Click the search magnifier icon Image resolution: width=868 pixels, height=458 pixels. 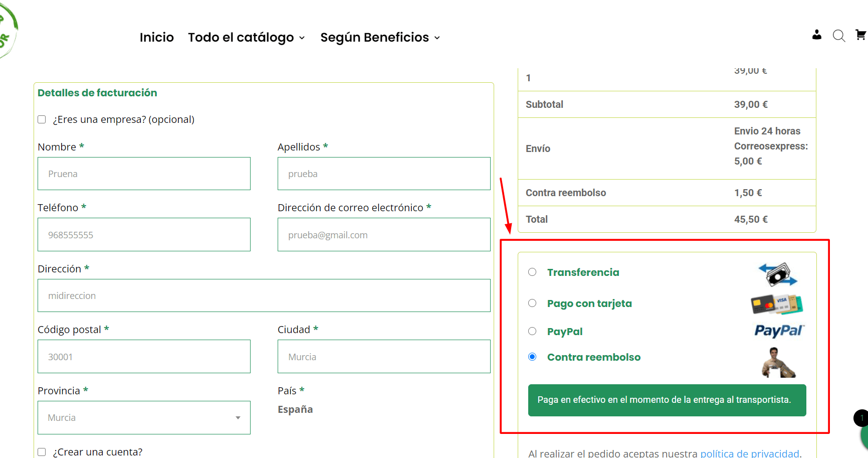839,36
